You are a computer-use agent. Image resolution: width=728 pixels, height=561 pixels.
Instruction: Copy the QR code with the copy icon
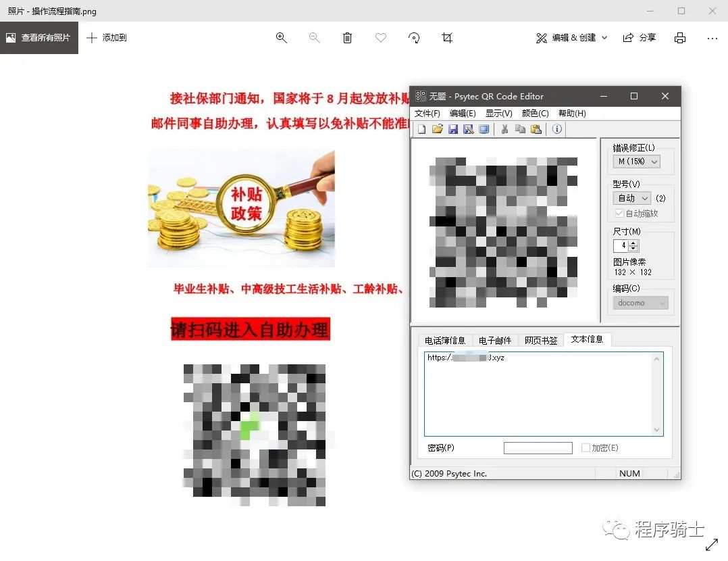click(521, 129)
